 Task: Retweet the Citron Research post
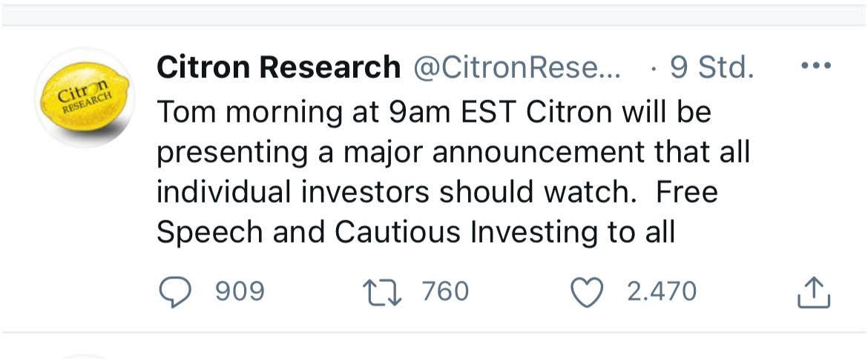tap(384, 292)
